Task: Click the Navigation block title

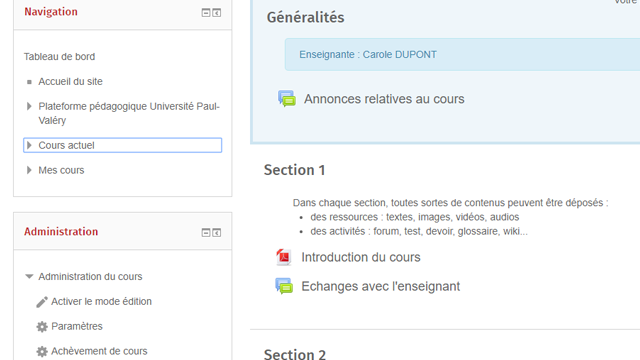Action: [51, 12]
